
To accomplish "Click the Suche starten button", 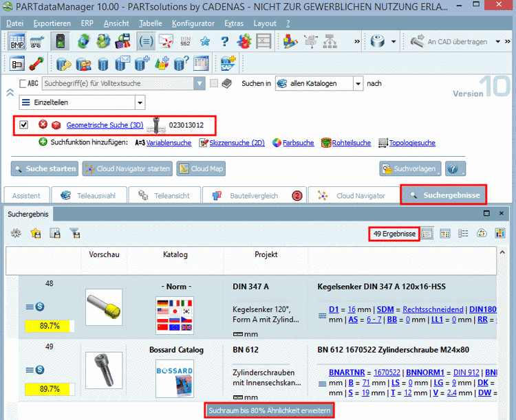I will [45, 168].
